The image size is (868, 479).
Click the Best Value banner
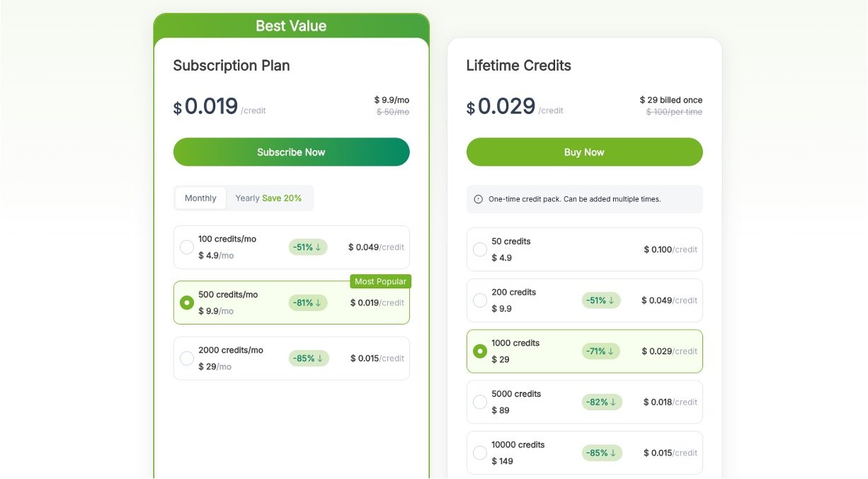pos(291,26)
